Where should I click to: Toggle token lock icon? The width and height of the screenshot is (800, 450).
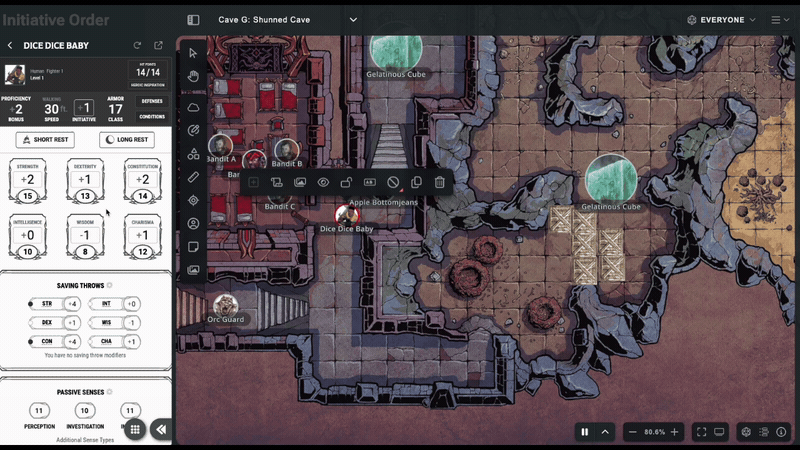click(x=346, y=182)
